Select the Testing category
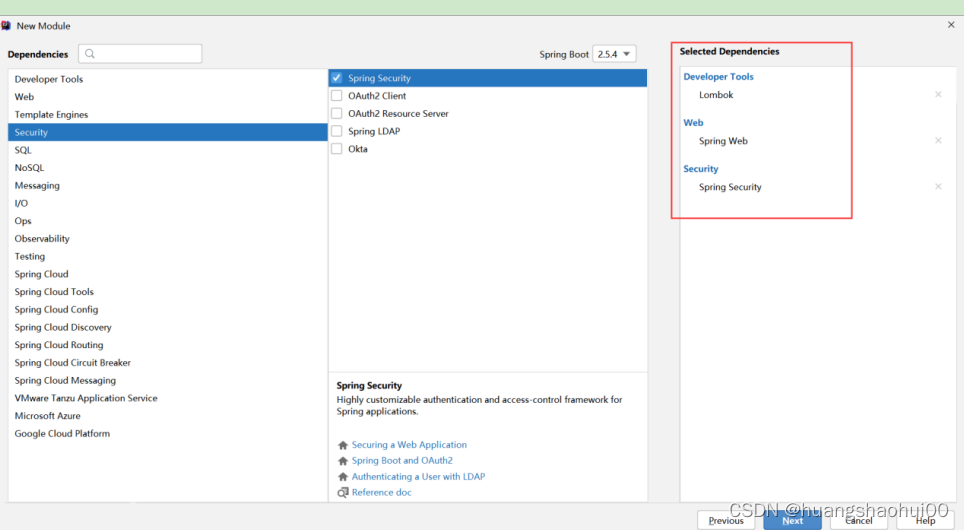964x530 pixels. tap(167, 256)
